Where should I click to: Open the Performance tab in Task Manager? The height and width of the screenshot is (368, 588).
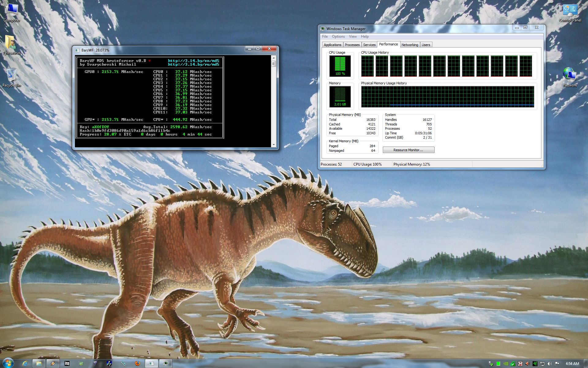[x=388, y=44]
